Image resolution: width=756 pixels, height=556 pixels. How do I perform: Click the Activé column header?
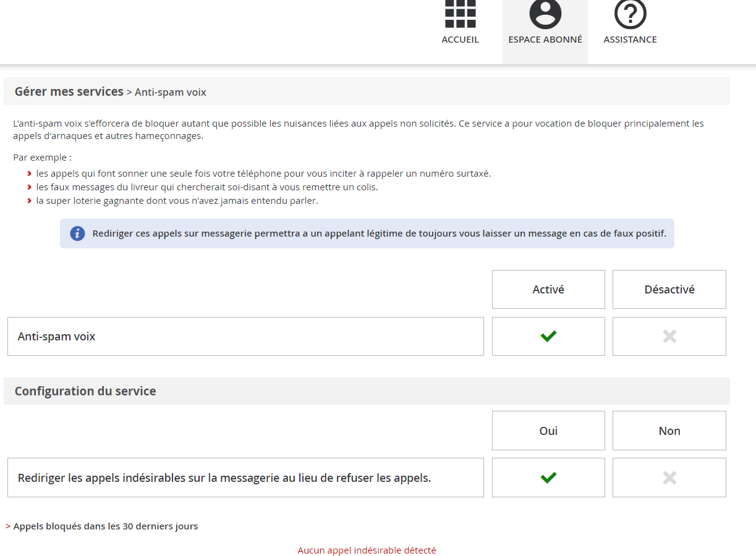(x=548, y=289)
